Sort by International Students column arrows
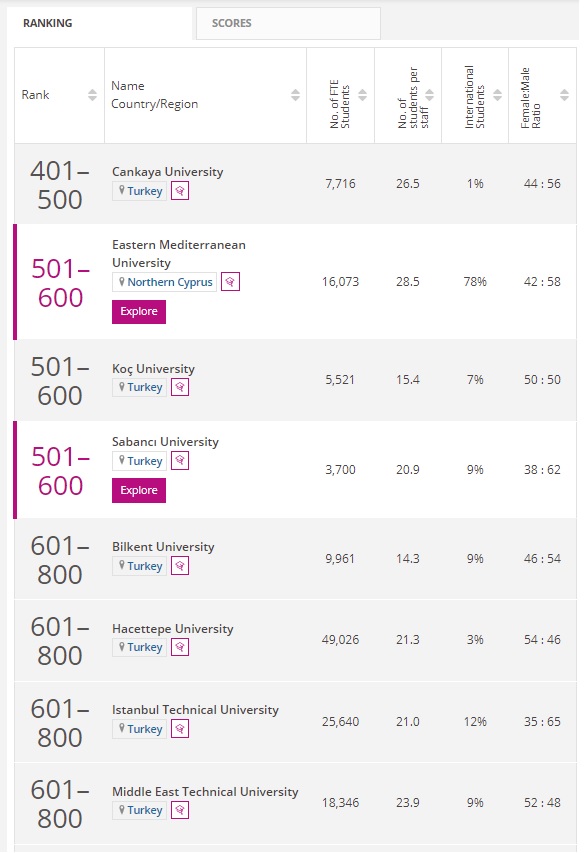The width and height of the screenshot is (584, 853). pos(497,95)
